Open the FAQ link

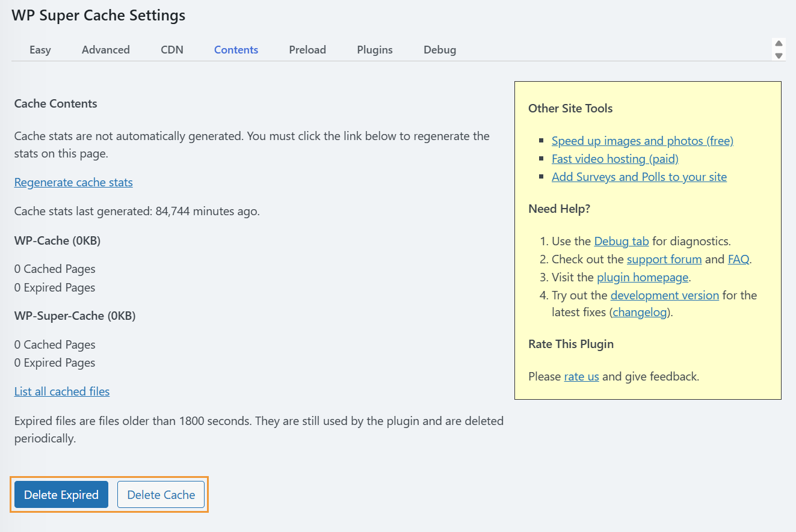tap(739, 259)
